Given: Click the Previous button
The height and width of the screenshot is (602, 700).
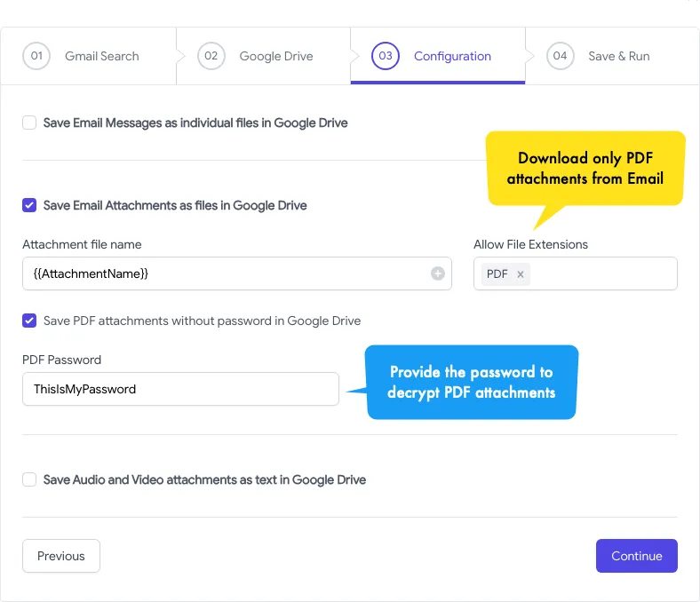Looking at the screenshot, I should [61, 556].
